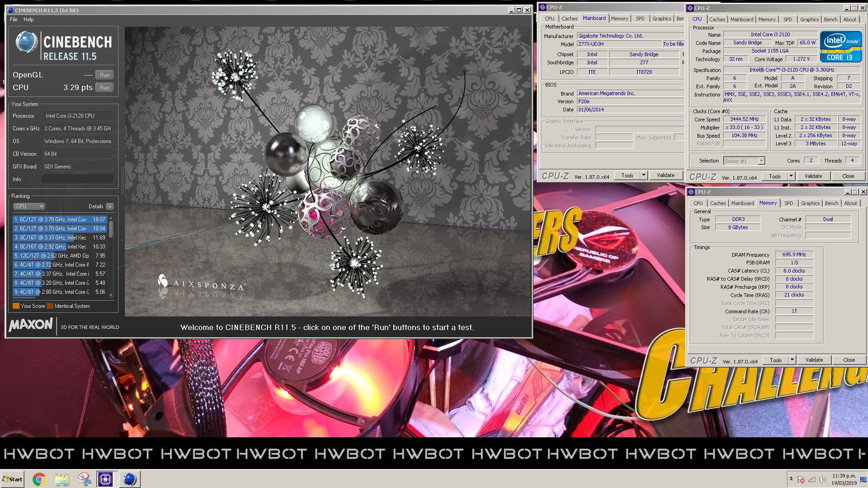Click the Cinebench title bar app icon
Screen dimensions: 868x488
[x=10, y=10]
